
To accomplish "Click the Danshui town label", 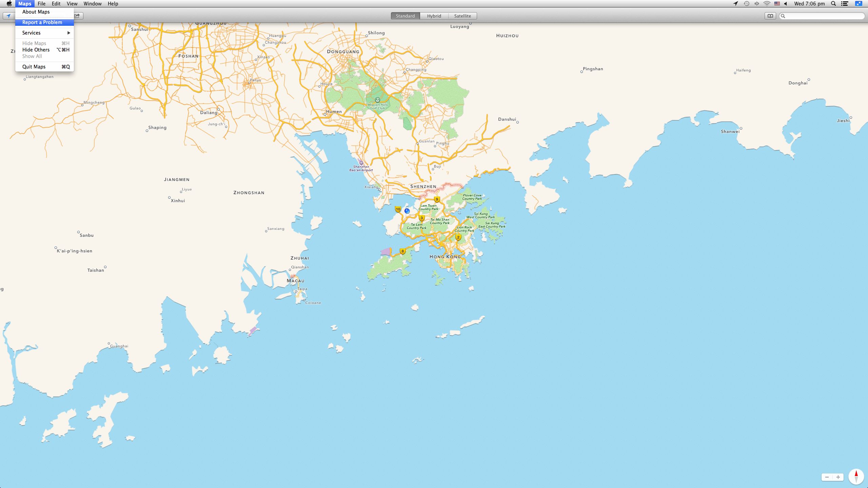I will click(x=507, y=119).
